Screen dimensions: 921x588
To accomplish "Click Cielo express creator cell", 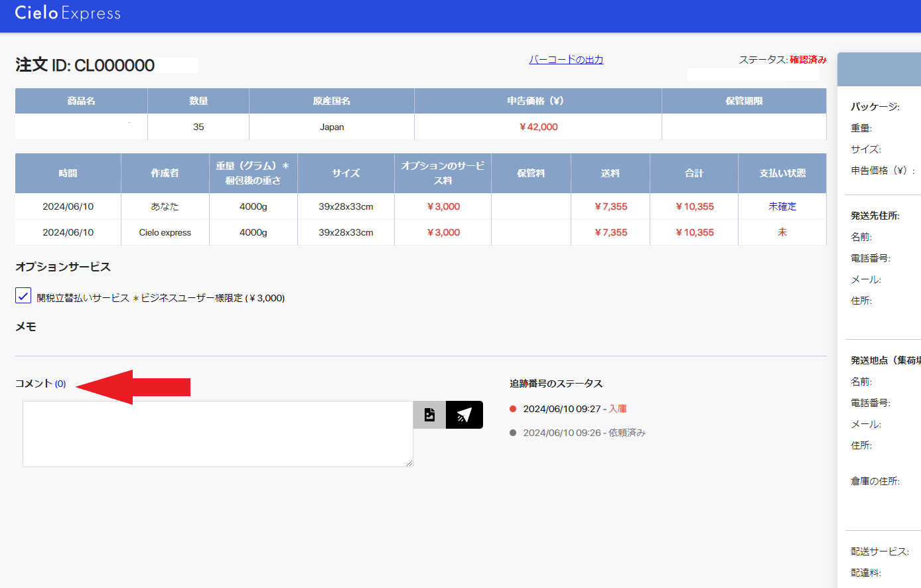I will [165, 232].
